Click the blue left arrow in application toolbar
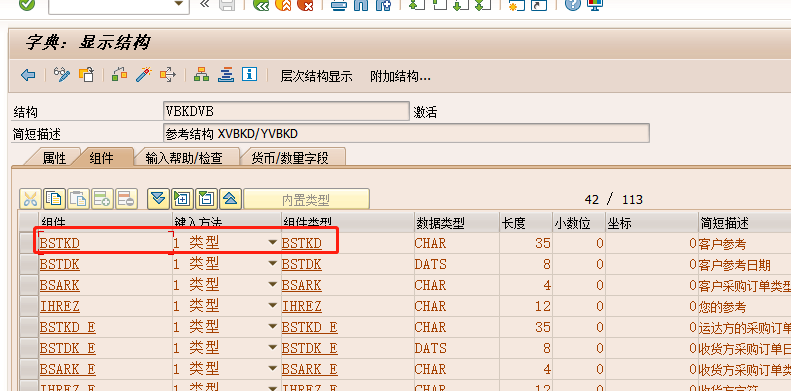The width and height of the screenshot is (791, 391). (x=28, y=76)
